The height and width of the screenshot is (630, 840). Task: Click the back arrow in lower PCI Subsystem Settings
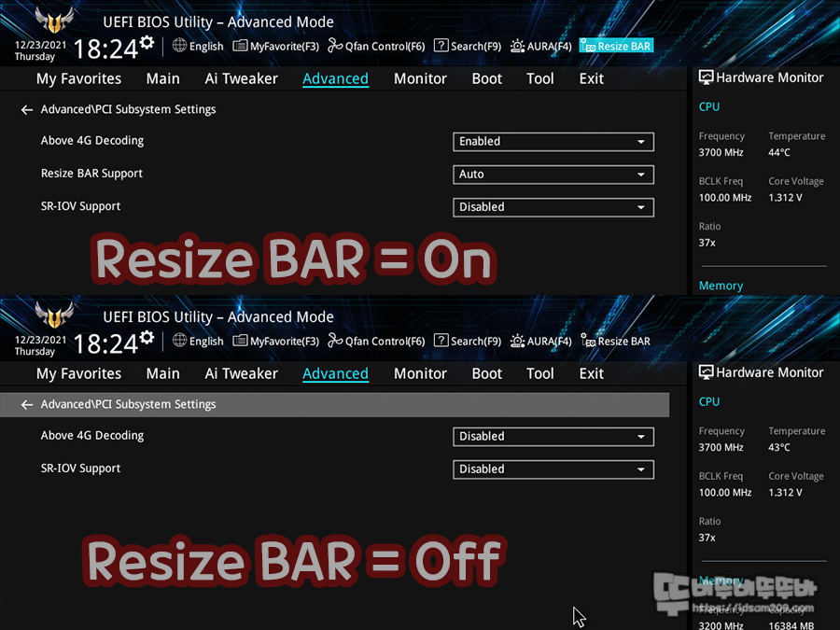pyautogui.click(x=27, y=405)
